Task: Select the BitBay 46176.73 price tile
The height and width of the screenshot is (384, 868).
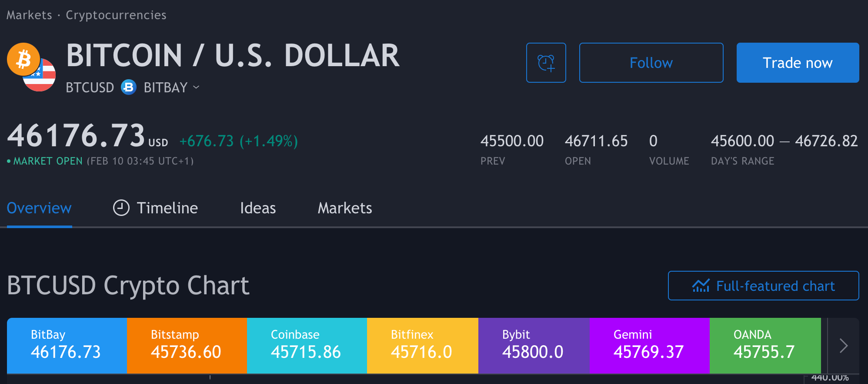Action: coord(67,346)
